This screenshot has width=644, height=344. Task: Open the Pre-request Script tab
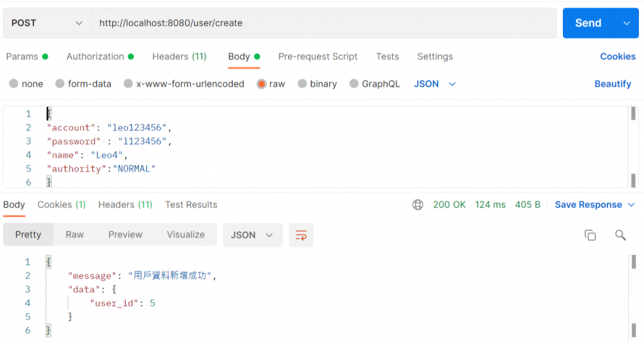point(318,57)
